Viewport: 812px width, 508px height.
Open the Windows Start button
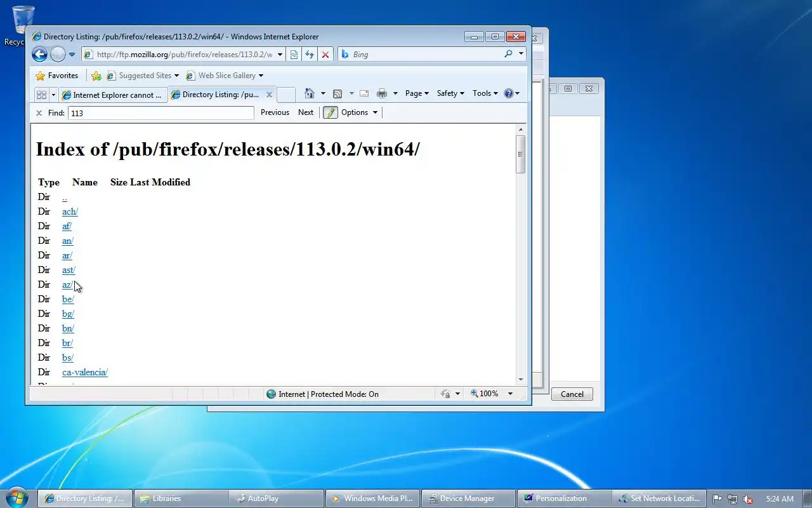[17, 498]
